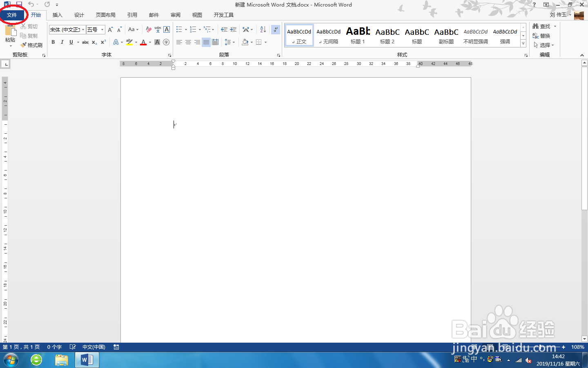Click the text effects A icon
This screenshot has width=588, height=368.
[116, 42]
